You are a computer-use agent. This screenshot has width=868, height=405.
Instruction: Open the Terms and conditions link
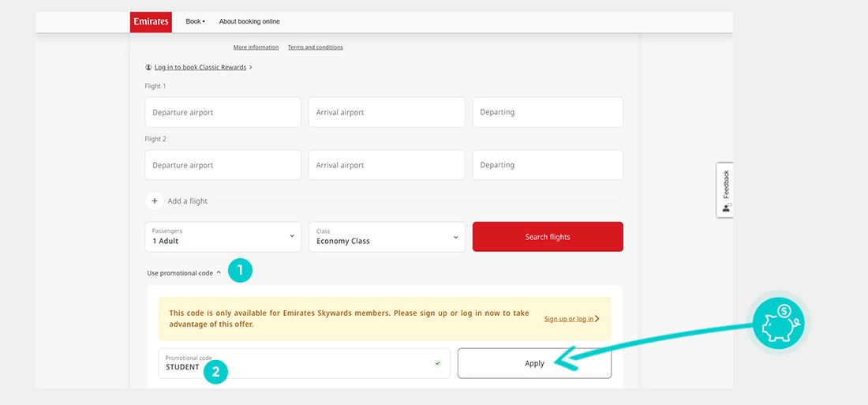click(x=315, y=47)
